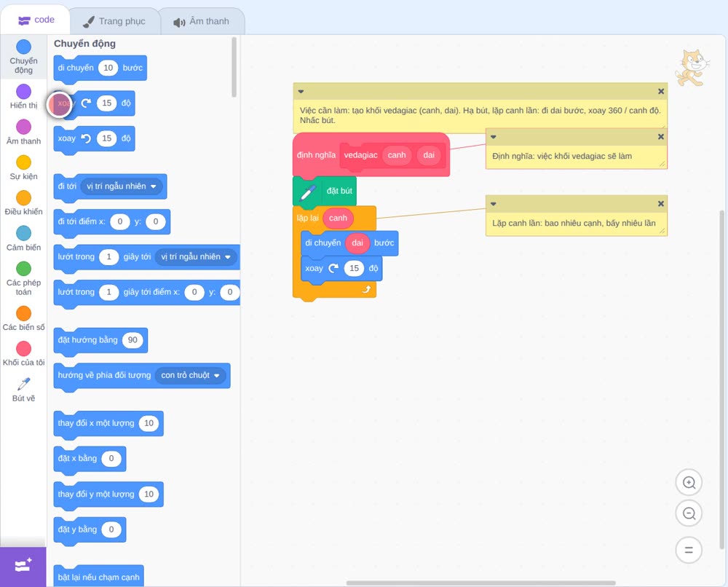Click the cat sprite watermark thumbnail
The width and height of the screenshot is (728, 587).
pos(692,68)
